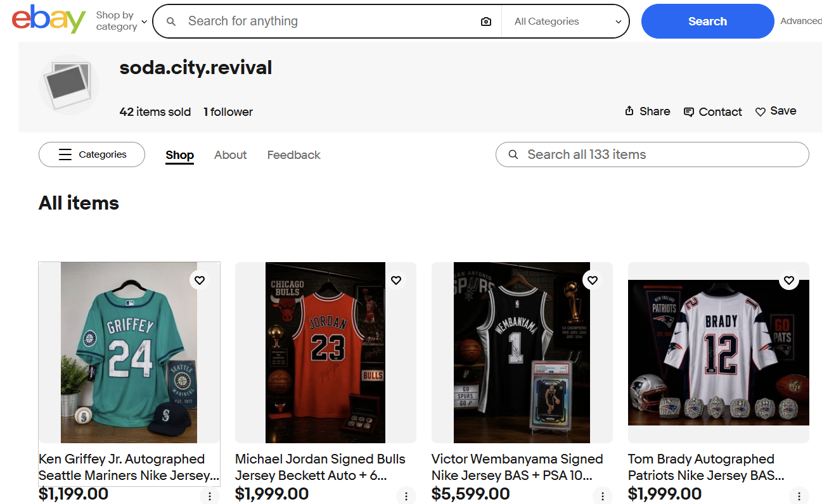Open the Advanced search link

[801, 22]
